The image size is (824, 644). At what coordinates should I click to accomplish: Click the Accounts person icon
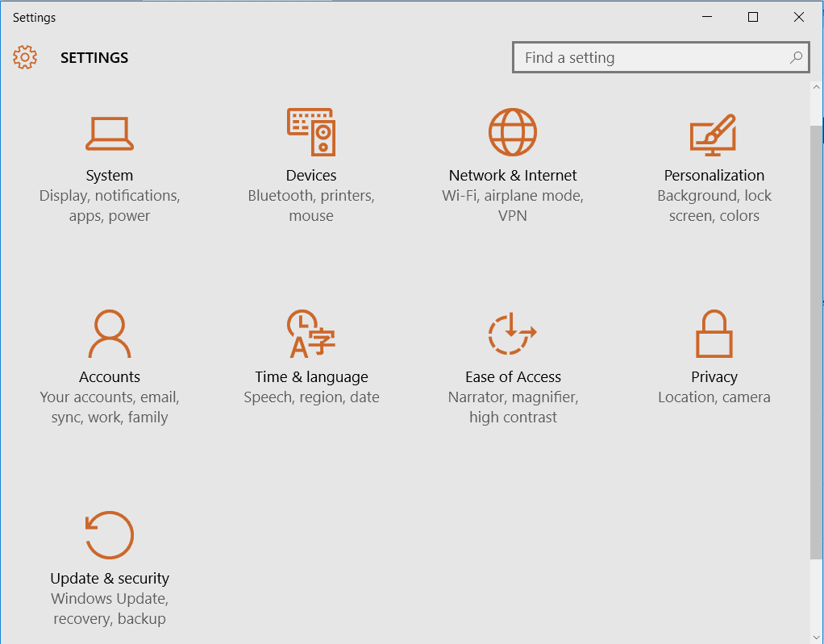coord(110,334)
